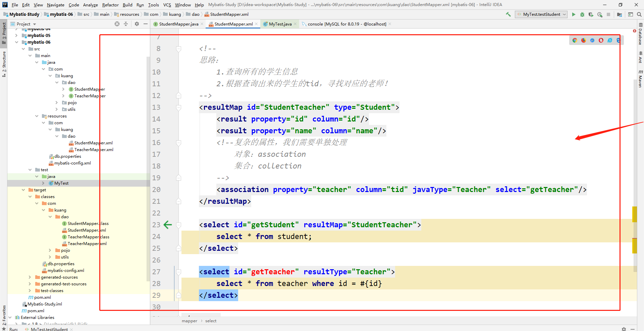
Task: Toggle fold marker on line 23 select
Action: (x=178, y=225)
